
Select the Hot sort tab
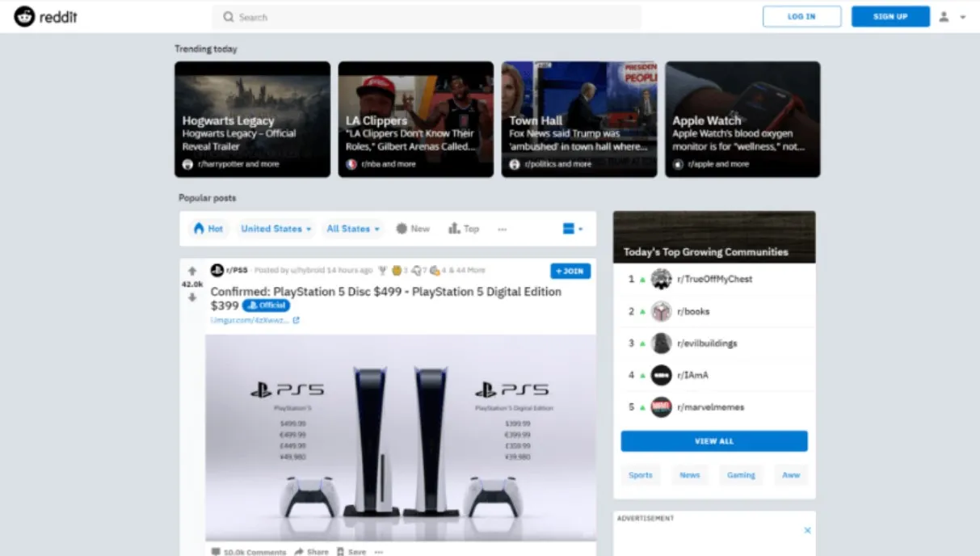pyautogui.click(x=208, y=229)
